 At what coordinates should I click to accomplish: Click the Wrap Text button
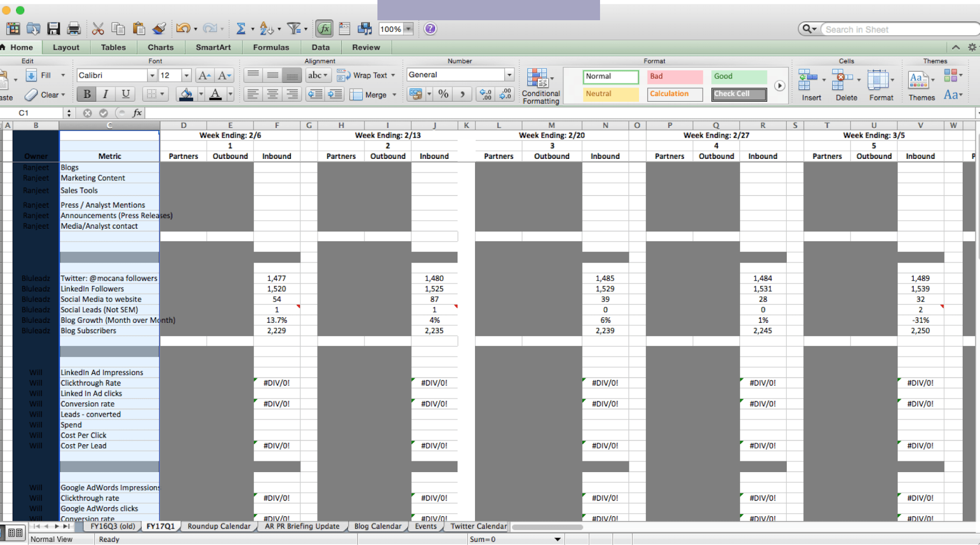coord(365,75)
